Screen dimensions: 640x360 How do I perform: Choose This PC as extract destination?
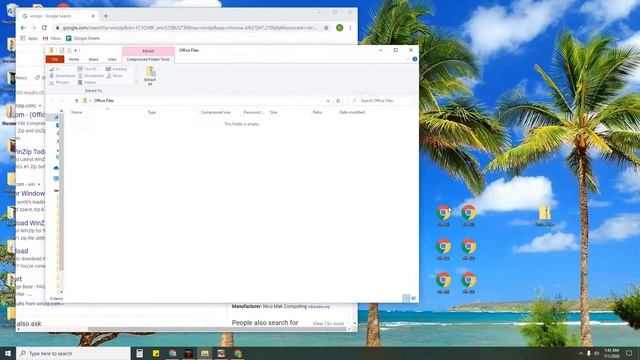coord(87,69)
